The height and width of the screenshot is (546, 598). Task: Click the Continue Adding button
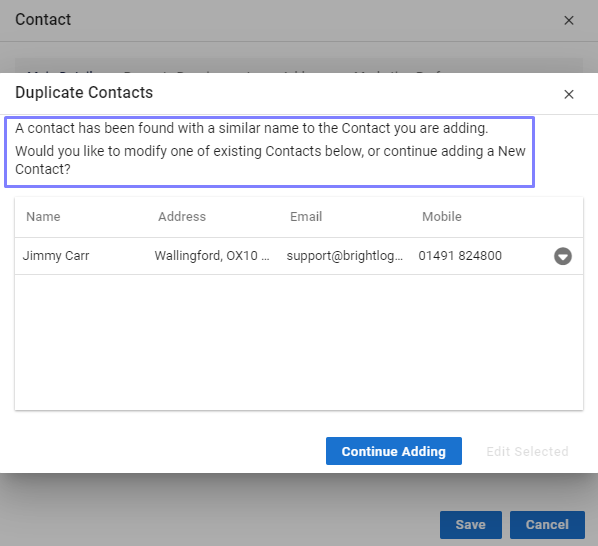394,451
